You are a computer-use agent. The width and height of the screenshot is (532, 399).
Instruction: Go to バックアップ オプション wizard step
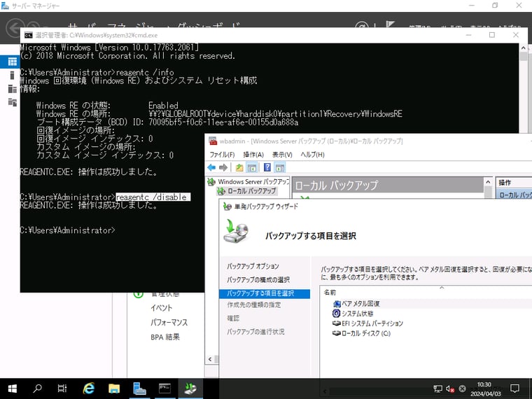click(x=253, y=266)
